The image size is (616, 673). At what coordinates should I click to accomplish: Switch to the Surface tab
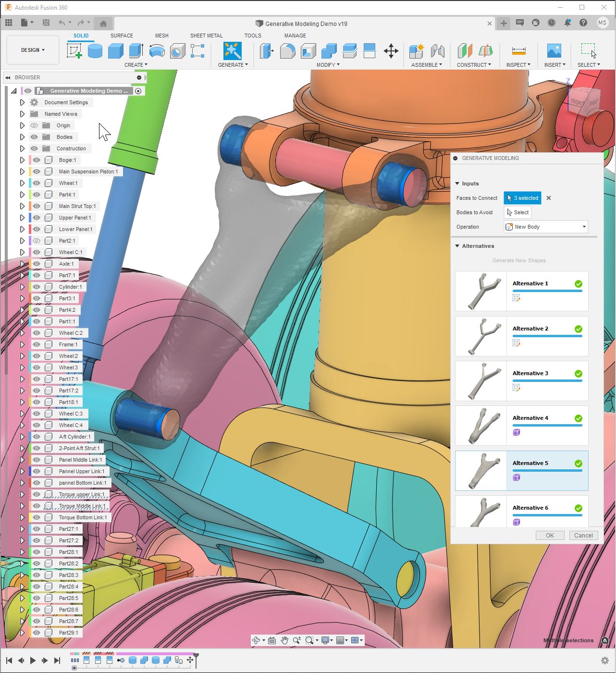click(x=122, y=36)
